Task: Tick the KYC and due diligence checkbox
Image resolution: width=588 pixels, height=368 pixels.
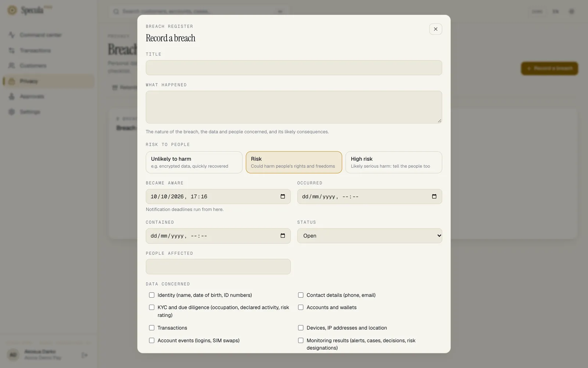Action: [151, 307]
